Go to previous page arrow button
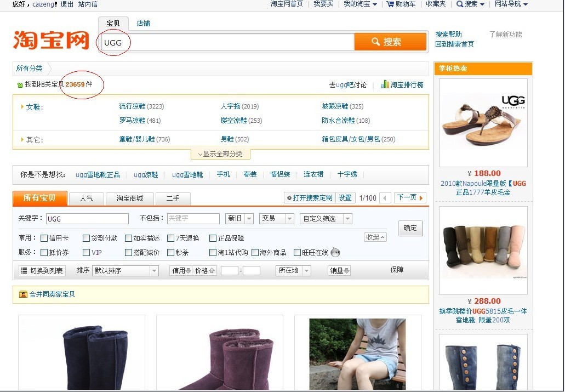 tap(385, 198)
